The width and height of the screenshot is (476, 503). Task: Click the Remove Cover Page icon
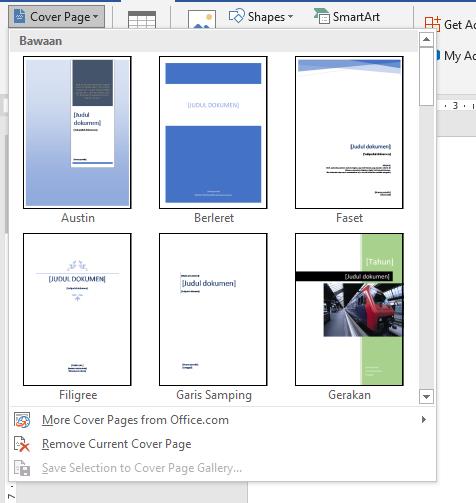pyautogui.click(x=22, y=444)
